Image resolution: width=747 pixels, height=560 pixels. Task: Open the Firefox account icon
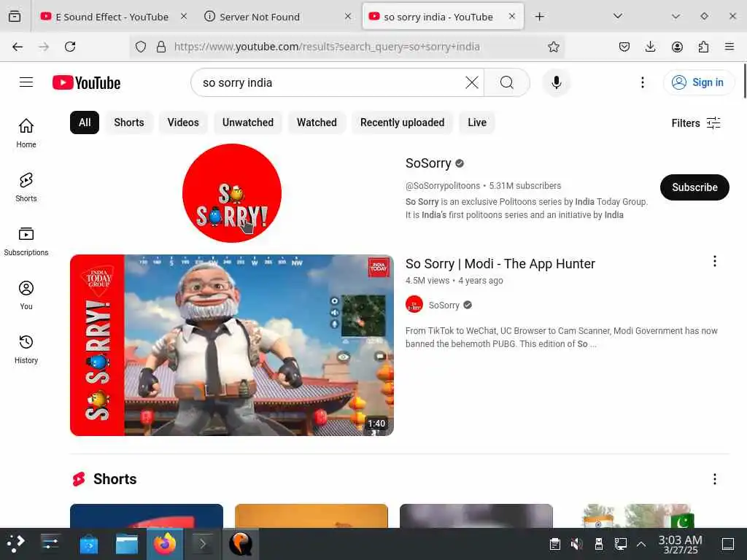pyautogui.click(x=677, y=47)
